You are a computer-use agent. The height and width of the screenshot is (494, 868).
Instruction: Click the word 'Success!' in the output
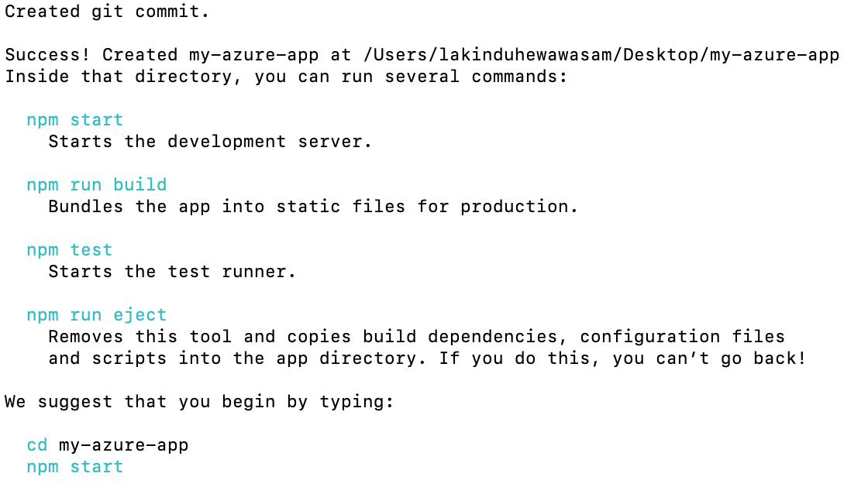pyautogui.click(x=48, y=55)
